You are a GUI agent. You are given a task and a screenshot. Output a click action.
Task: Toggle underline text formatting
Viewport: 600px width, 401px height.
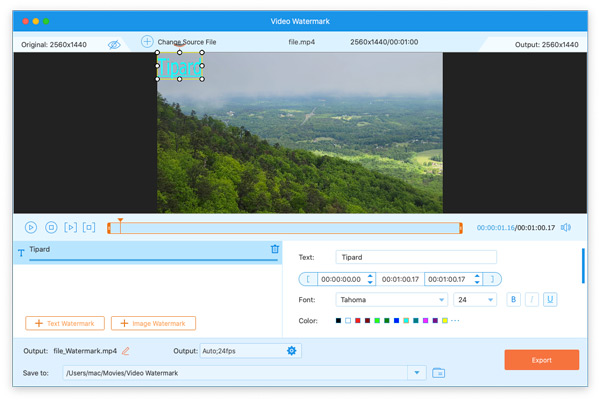point(551,299)
